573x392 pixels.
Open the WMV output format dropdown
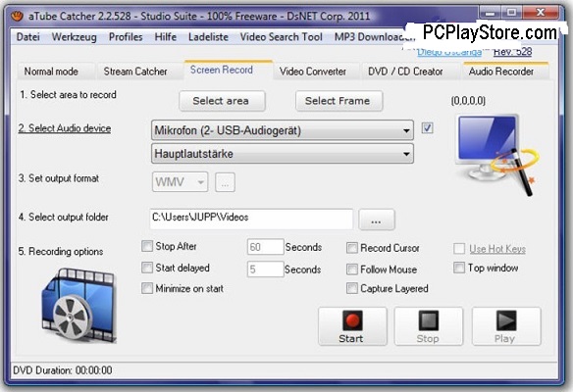(x=180, y=182)
